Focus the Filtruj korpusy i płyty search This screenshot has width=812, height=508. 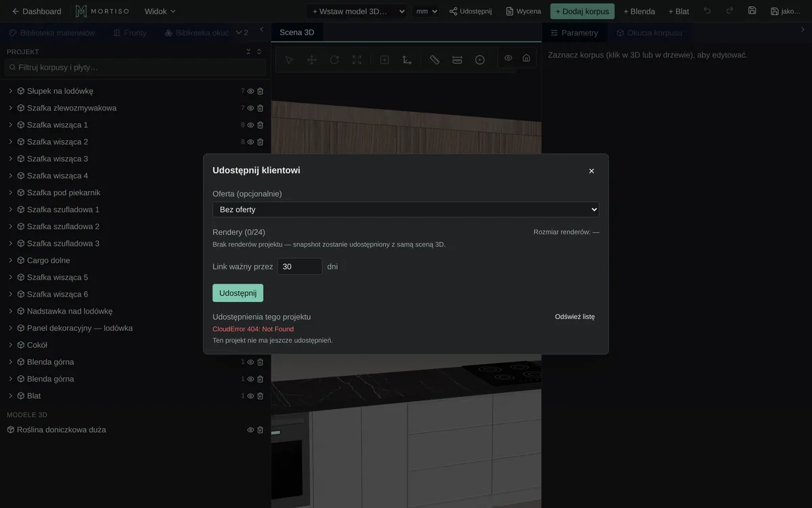(x=135, y=67)
